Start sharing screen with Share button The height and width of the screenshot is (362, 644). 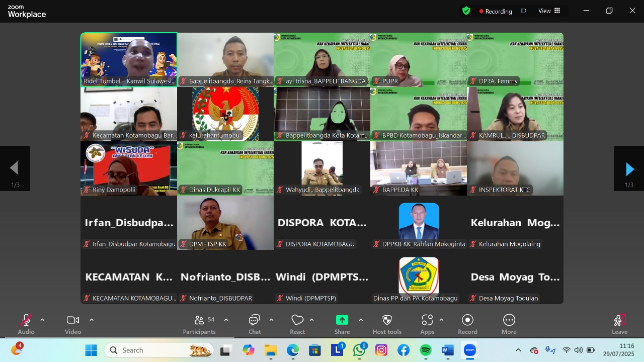click(342, 324)
